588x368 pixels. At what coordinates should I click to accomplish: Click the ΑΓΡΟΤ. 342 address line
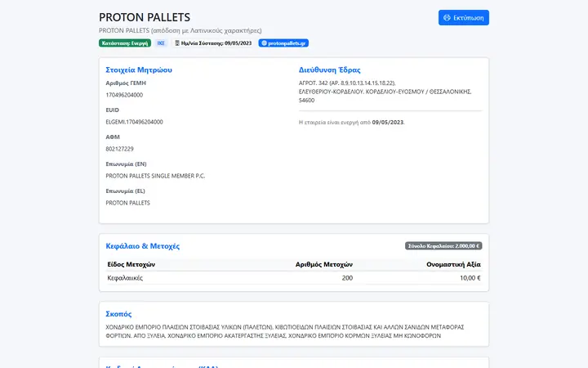point(347,83)
